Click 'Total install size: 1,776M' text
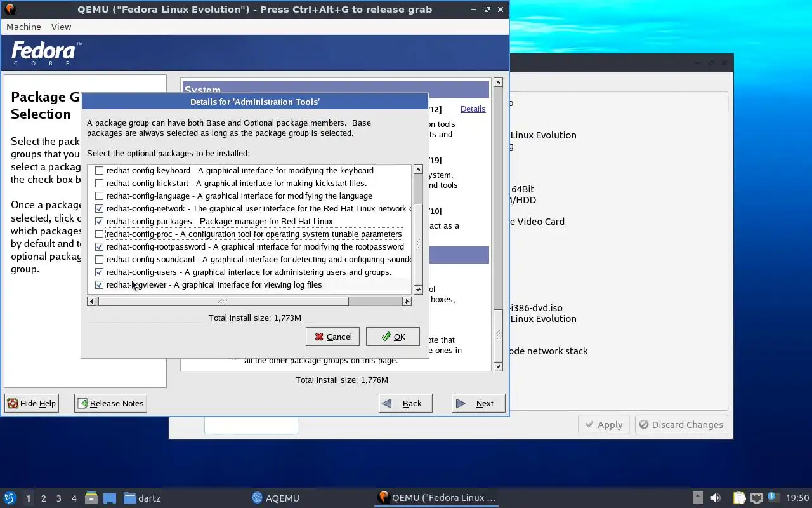 (342, 380)
